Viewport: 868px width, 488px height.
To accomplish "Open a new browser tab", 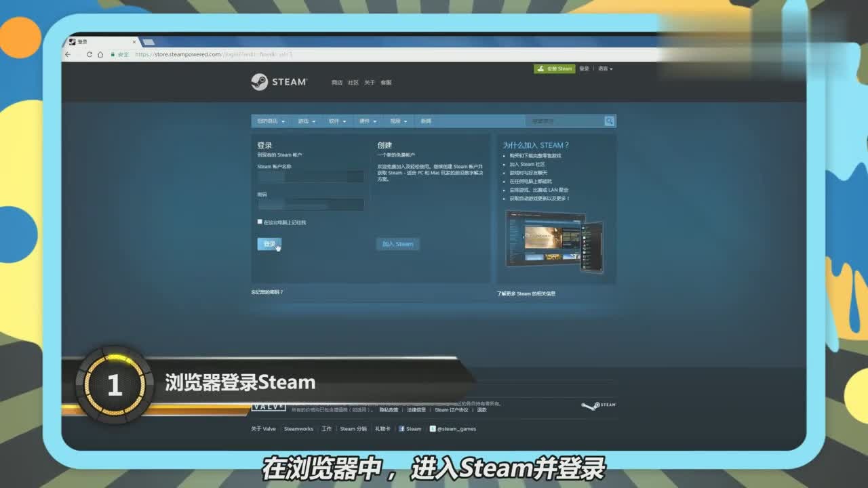I will pos(149,42).
